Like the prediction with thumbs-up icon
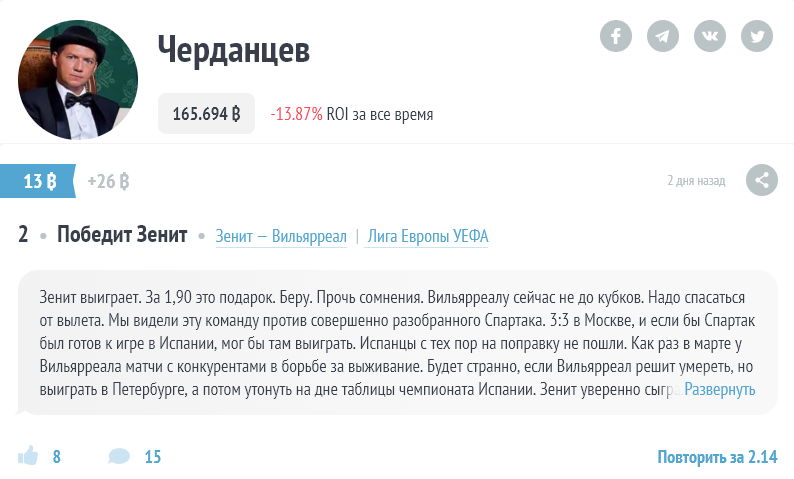The image size is (794, 479). (x=28, y=457)
